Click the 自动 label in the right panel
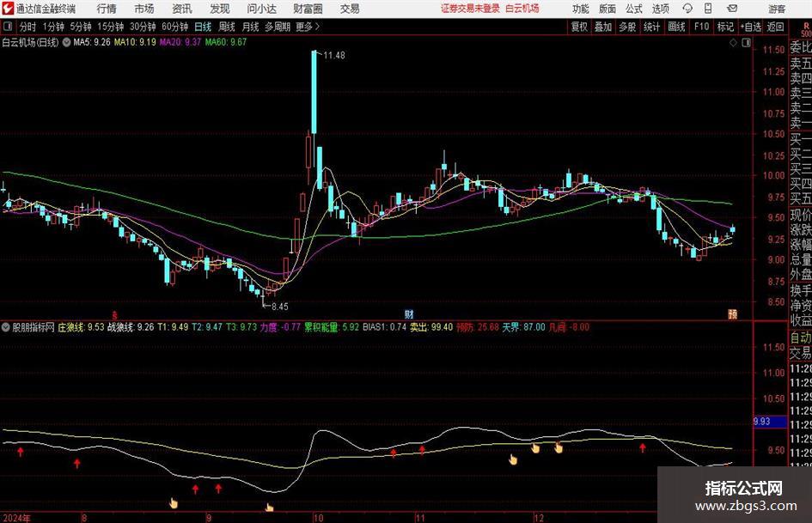Image resolution: width=812 pixels, height=523 pixels. point(801,338)
